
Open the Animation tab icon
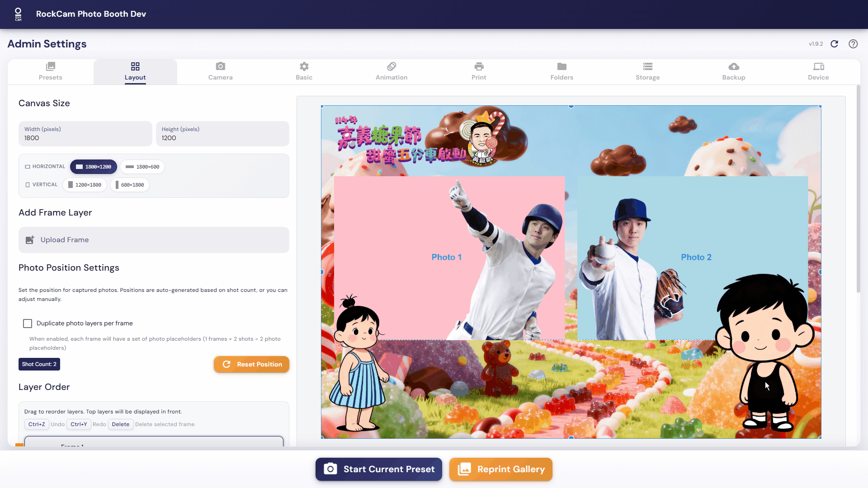[x=392, y=66]
